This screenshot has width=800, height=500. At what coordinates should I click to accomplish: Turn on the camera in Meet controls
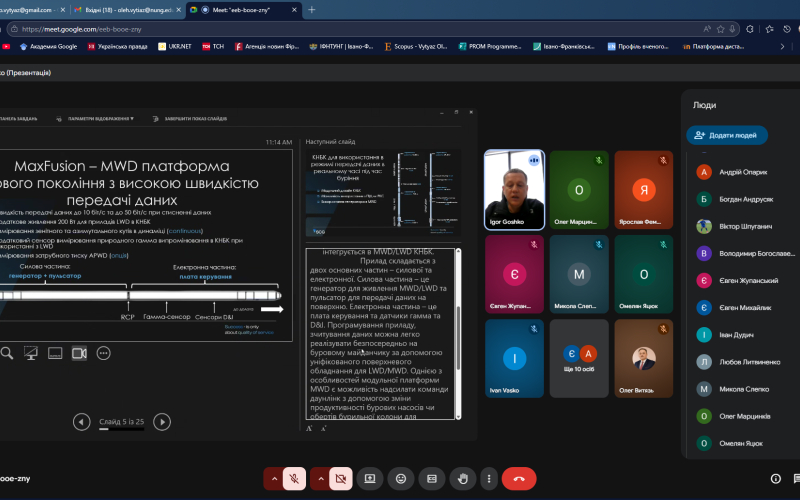[341, 479]
